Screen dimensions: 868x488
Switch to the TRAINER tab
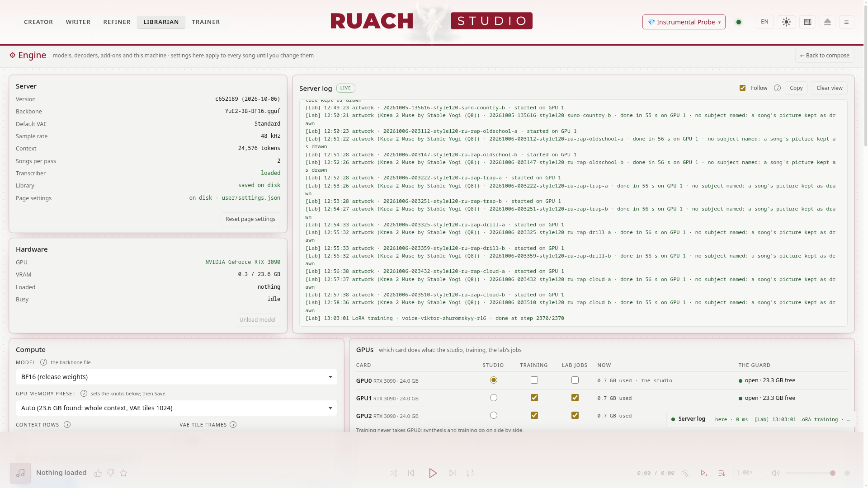click(x=206, y=22)
